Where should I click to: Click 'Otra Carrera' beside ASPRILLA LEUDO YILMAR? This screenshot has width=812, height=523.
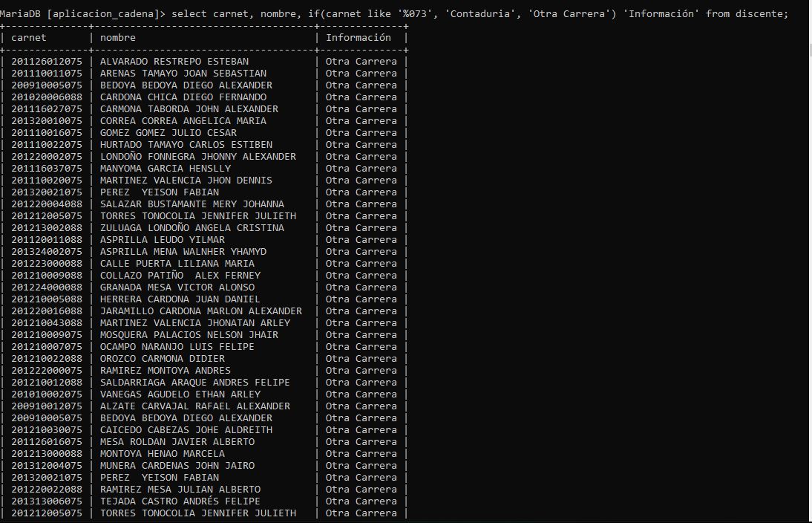361,240
